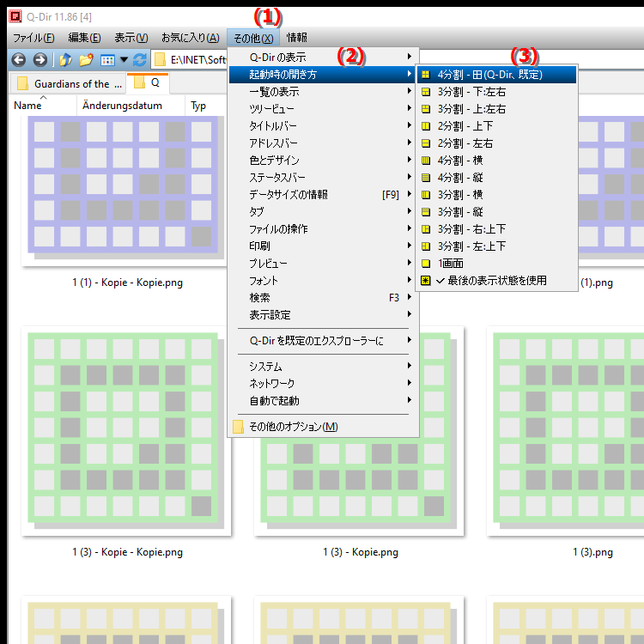The height and width of the screenshot is (644, 644).
Task: Open the お気に入り(A) menu
Action: coord(191,38)
